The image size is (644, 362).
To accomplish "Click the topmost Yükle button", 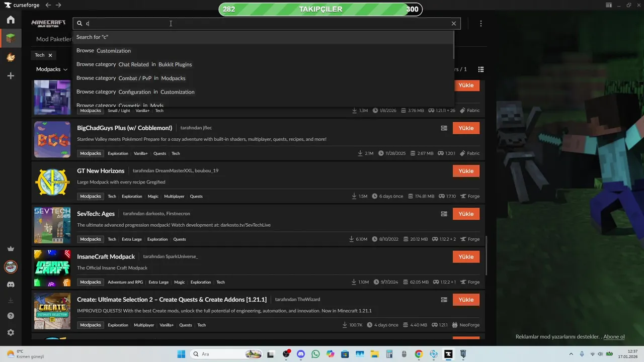I will click(x=466, y=85).
